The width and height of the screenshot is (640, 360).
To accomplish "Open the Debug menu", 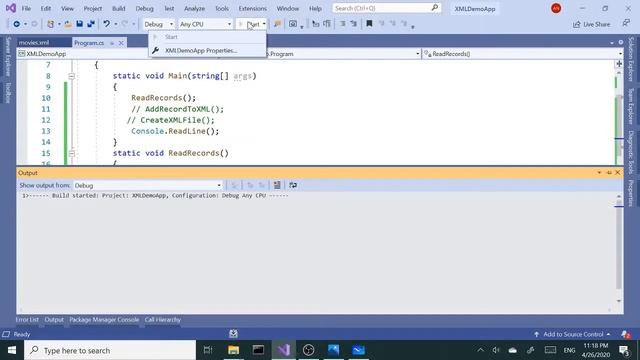I will pos(144,8).
